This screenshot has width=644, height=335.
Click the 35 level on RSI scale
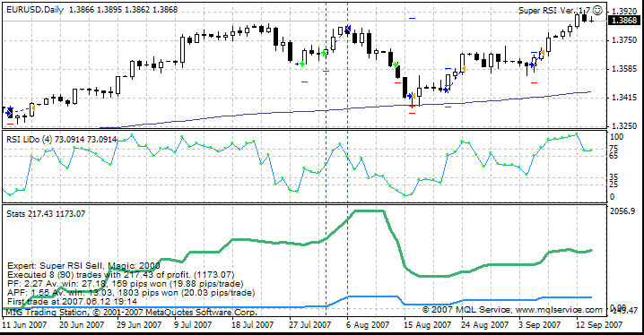coord(614,176)
